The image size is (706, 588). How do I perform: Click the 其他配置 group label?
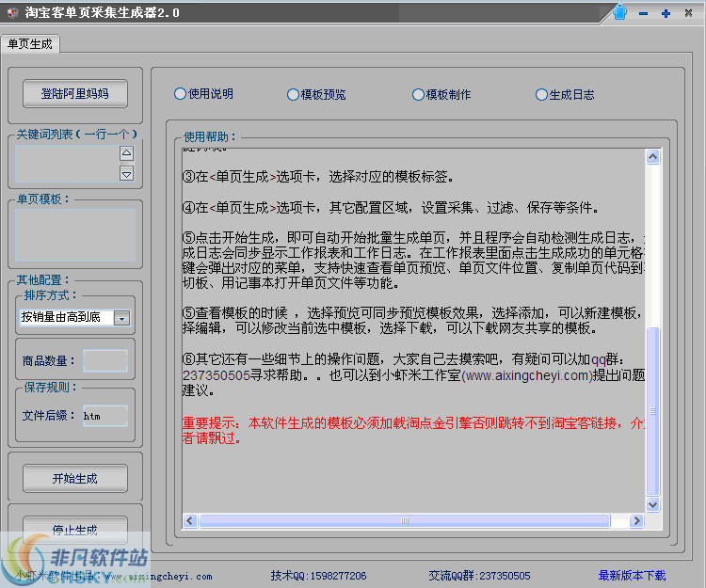pos(42,279)
